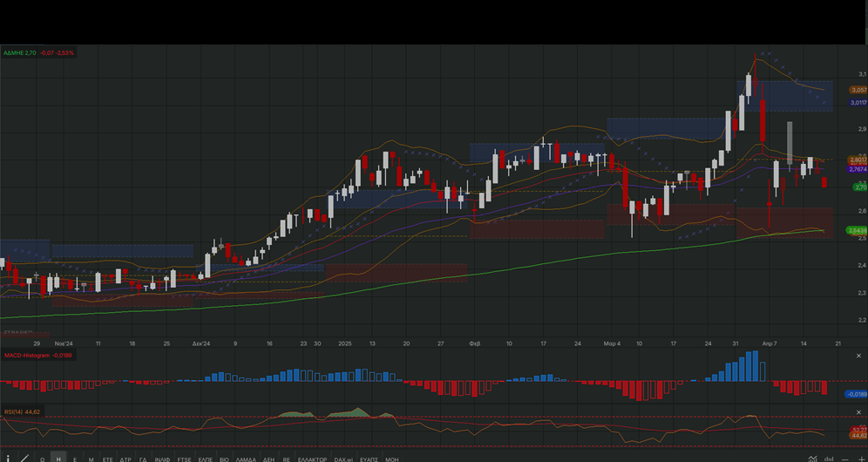Switch to the E timeframe tab
868x462 pixels.
click(75, 459)
